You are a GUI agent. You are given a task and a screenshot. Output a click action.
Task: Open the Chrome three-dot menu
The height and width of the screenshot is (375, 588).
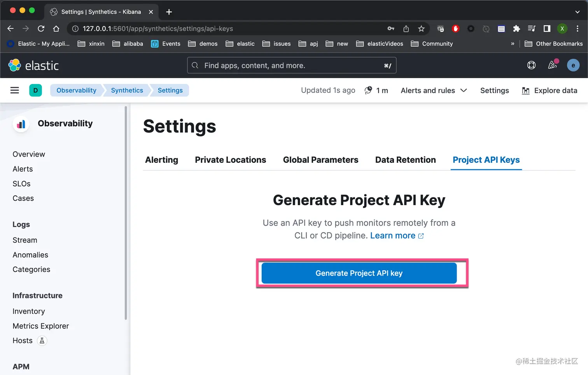(577, 28)
